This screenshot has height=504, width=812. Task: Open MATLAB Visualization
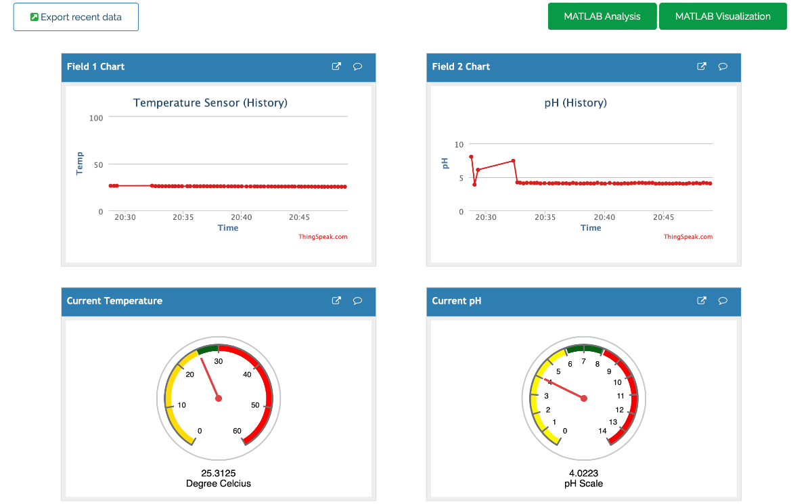(x=723, y=16)
